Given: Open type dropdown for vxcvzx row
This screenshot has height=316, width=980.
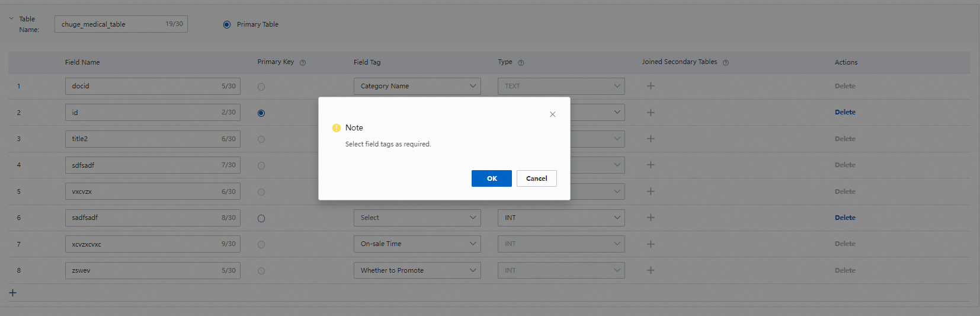Looking at the screenshot, I should tap(597, 191).
